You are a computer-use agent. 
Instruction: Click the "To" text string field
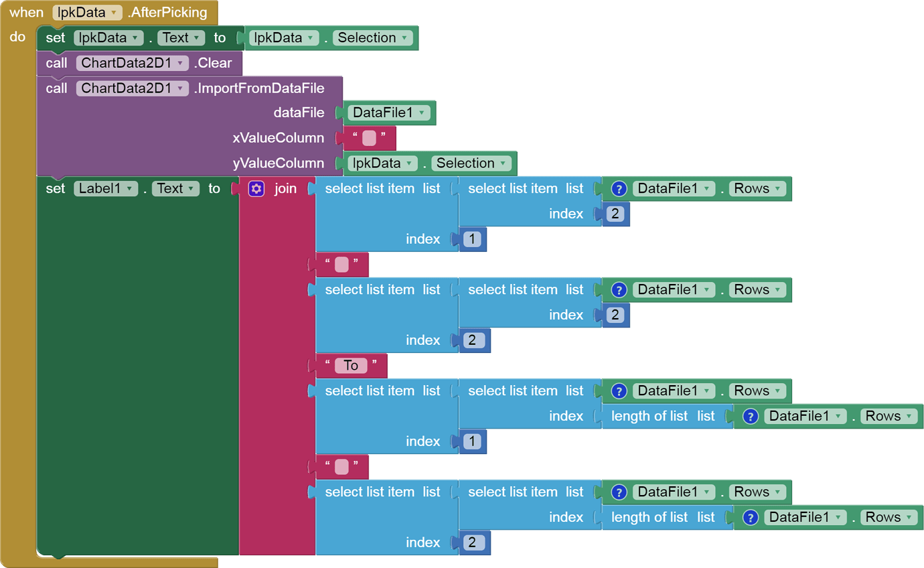click(351, 366)
